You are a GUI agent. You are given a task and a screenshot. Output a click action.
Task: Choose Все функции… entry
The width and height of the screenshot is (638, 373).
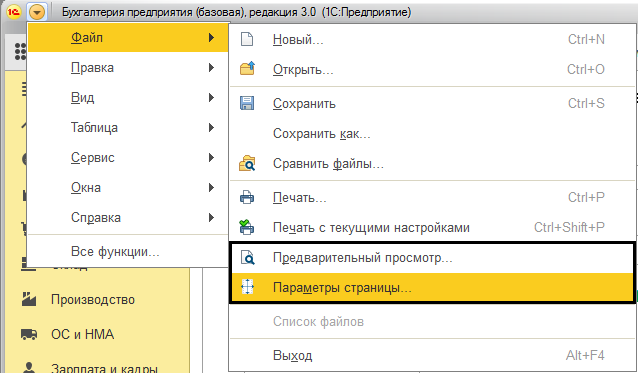pyautogui.click(x=127, y=252)
